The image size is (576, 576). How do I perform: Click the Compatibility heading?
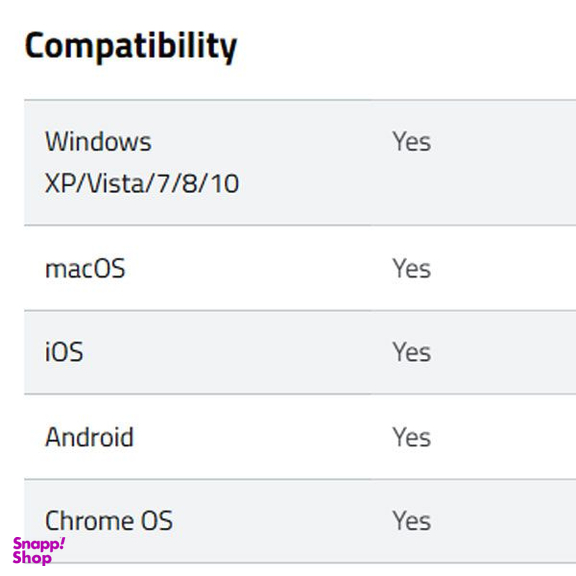pyautogui.click(x=131, y=47)
